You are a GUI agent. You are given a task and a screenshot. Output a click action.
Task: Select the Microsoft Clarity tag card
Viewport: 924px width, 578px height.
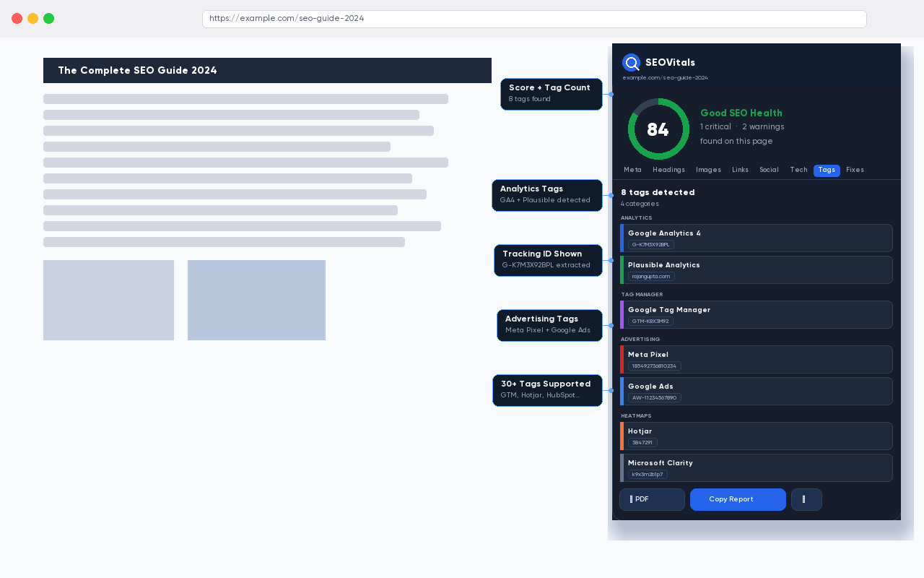757,467
